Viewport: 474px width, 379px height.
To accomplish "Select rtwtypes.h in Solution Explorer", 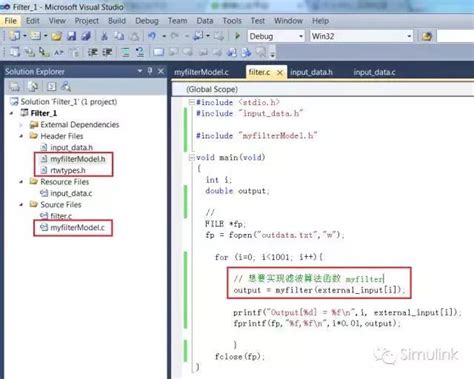I will [x=63, y=170].
